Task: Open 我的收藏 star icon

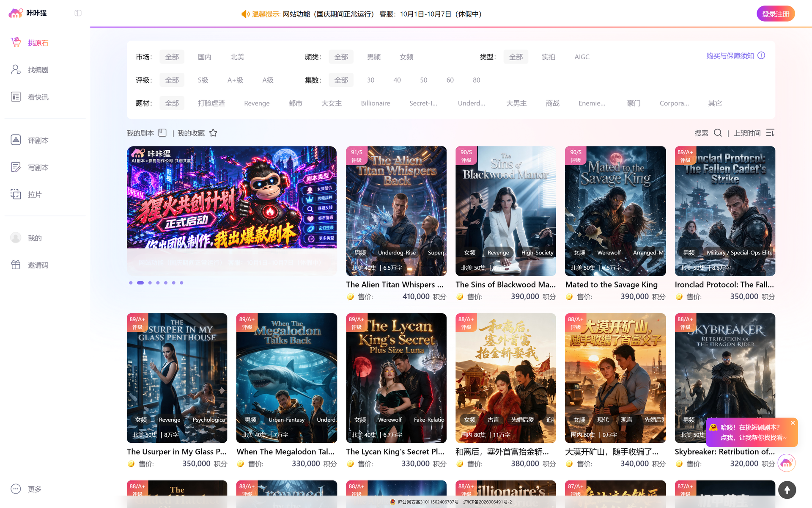Action: coord(213,133)
